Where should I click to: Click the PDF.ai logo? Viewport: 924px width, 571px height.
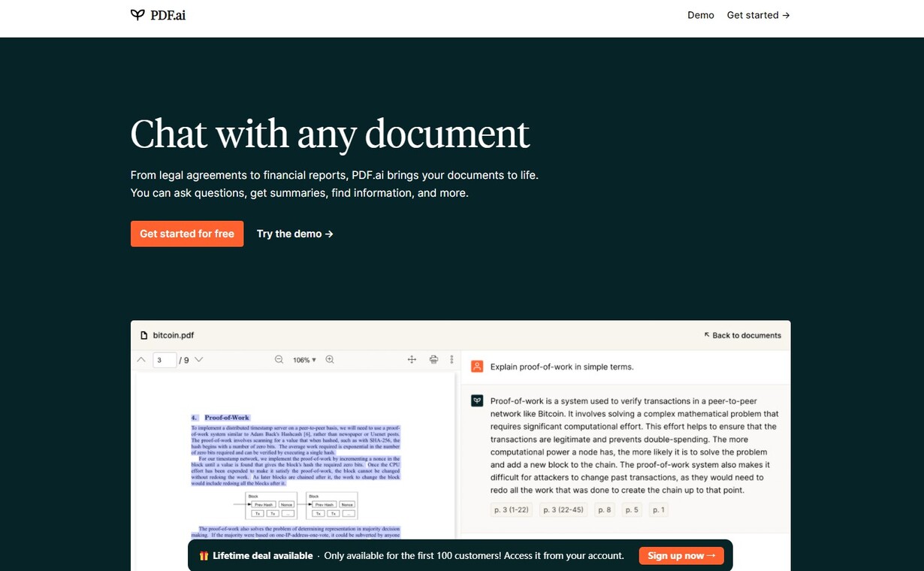pyautogui.click(x=158, y=15)
